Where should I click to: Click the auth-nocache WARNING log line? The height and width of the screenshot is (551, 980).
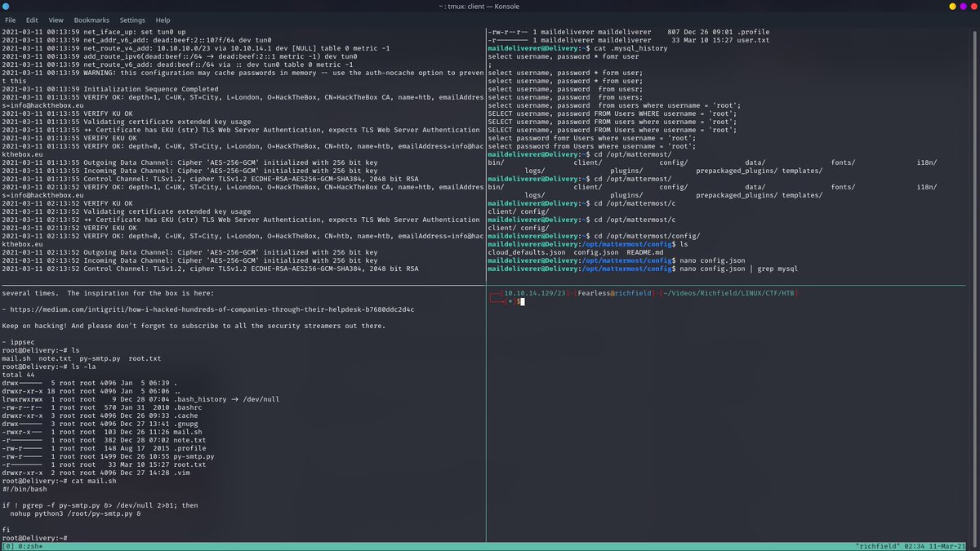click(242, 77)
